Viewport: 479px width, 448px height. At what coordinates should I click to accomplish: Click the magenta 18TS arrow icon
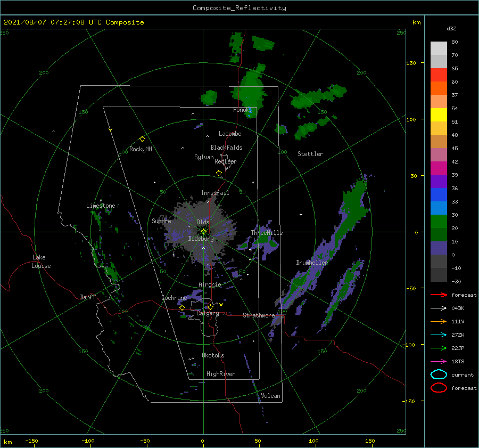[x=439, y=362]
